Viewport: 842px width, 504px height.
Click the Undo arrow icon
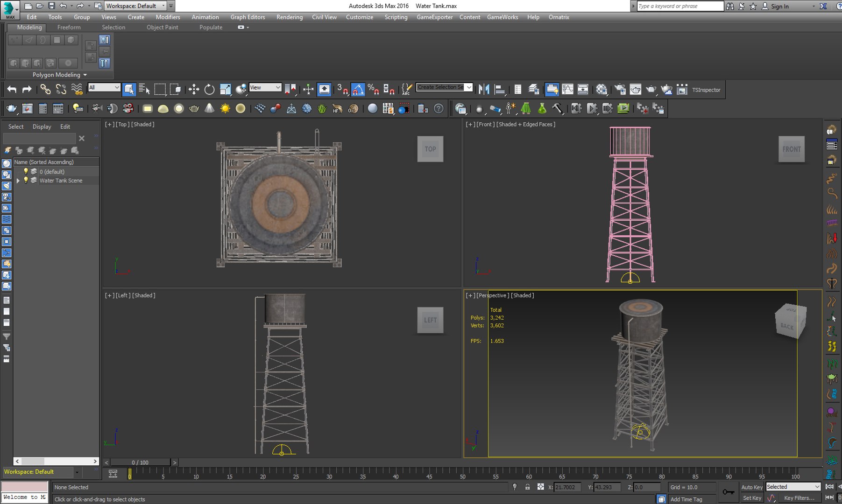click(12, 89)
